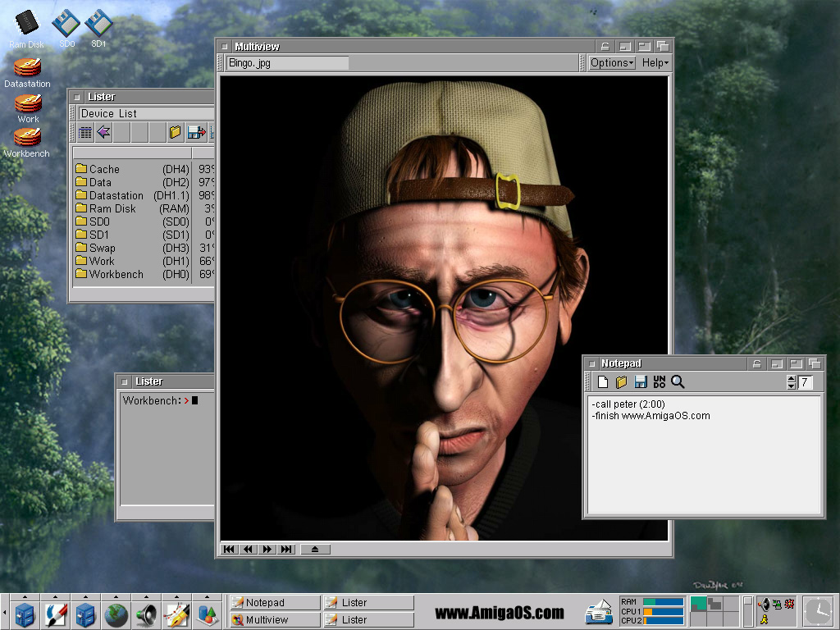The width and height of the screenshot is (840, 630).
Task: Open the Ram Disk desktop icon
Action: (27, 24)
